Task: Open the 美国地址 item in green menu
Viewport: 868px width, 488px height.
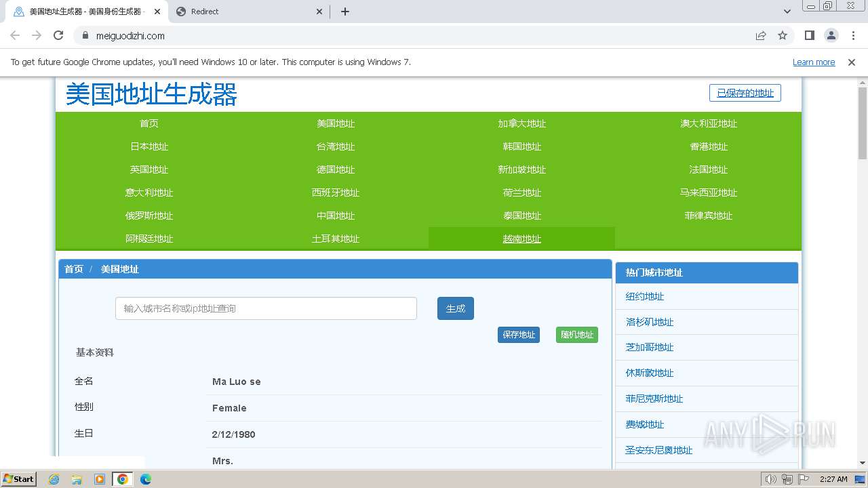Action: [x=336, y=123]
